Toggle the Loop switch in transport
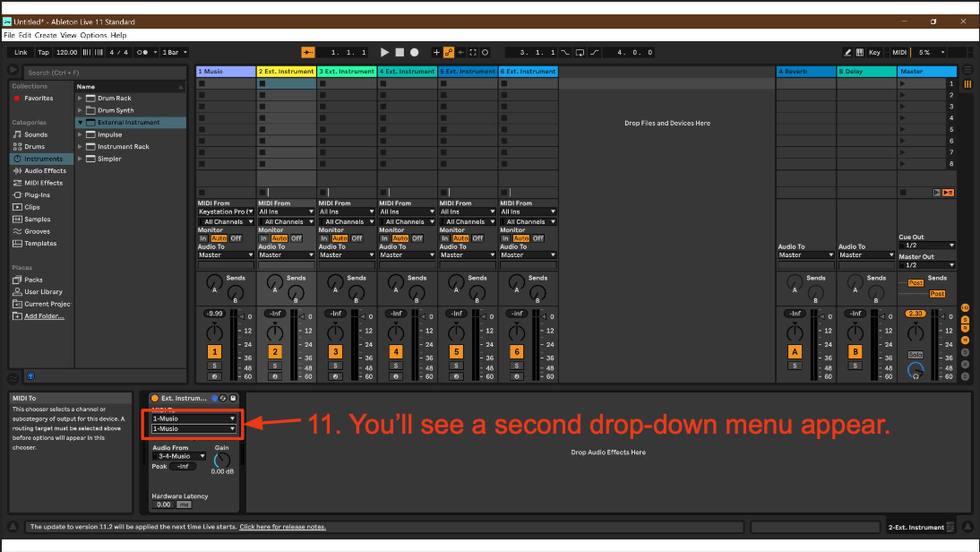The width and height of the screenshot is (980, 552). click(580, 53)
